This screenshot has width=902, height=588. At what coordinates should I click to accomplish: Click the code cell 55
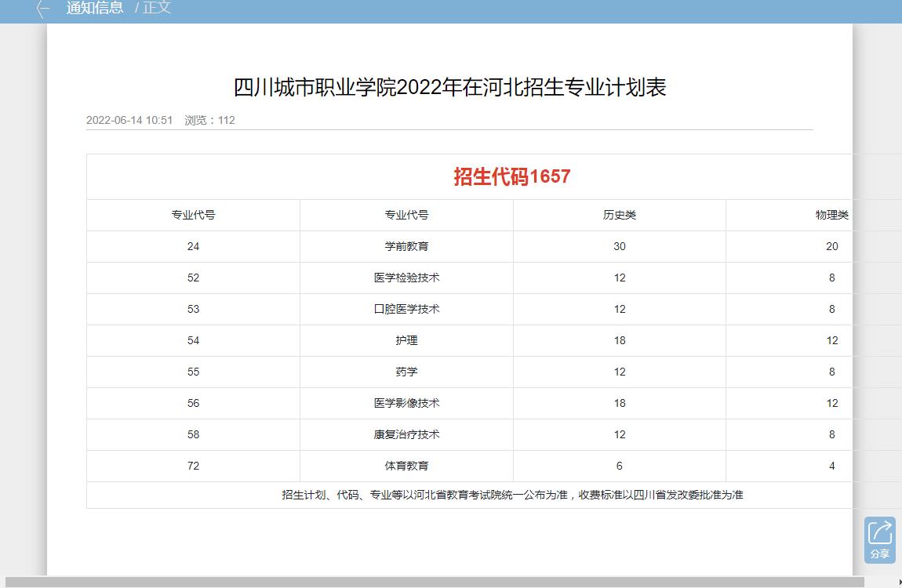tap(193, 372)
